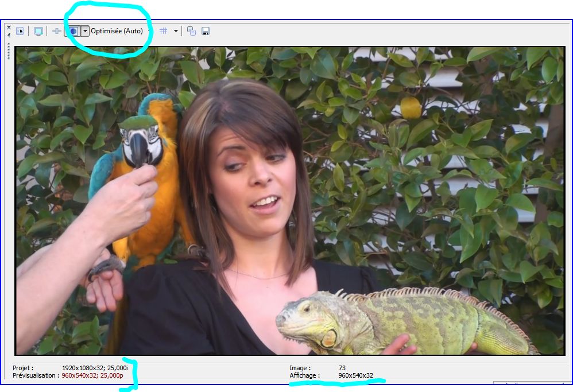Expand the overlays dropdown arrow

click(176, 31)
